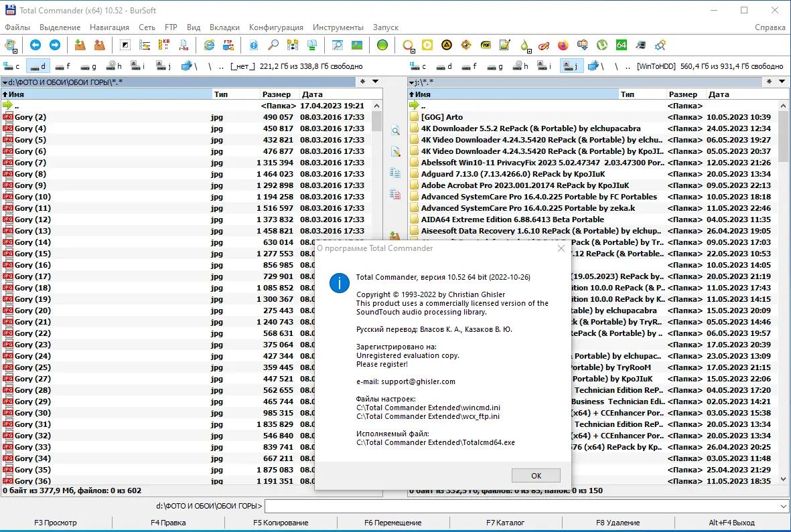Launch Firefox from the toolbar
791x532 pixels.
[x=563, y=46]
